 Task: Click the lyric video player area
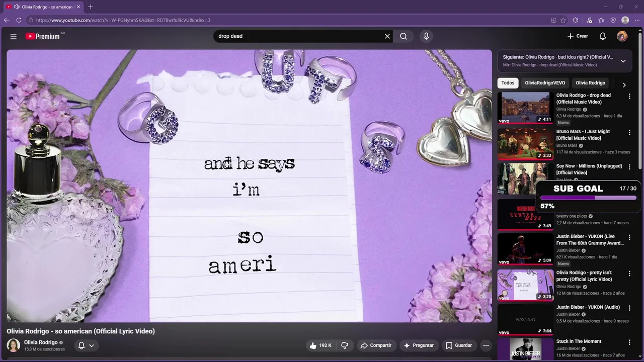pos(249,186)
